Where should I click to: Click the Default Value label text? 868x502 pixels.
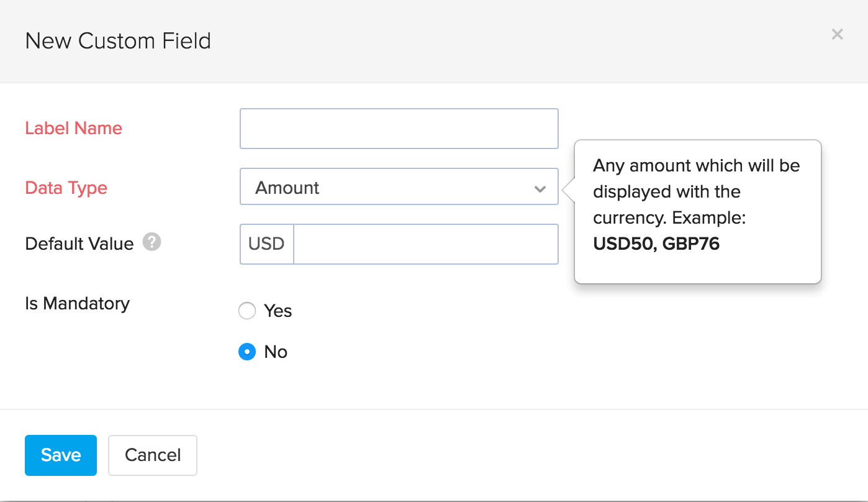79,244
